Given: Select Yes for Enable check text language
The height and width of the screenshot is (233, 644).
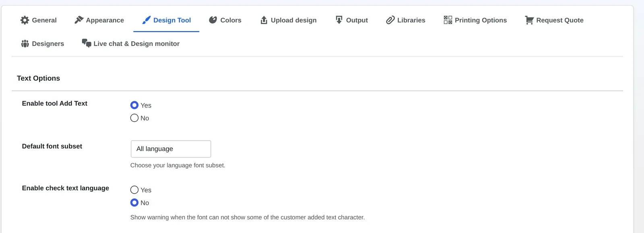Looking at the screenshot, I should 134,190.
